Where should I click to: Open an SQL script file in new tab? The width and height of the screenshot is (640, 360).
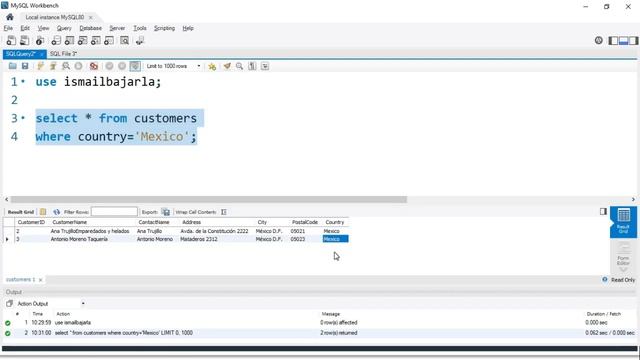(x=24, y=40)
